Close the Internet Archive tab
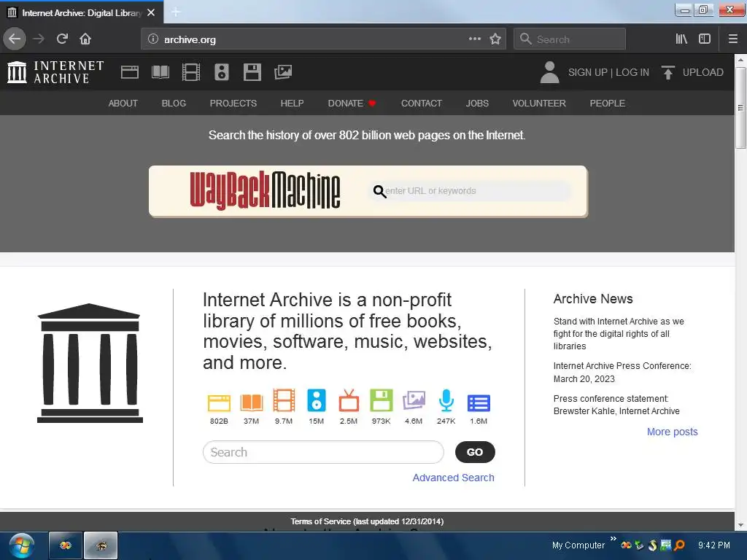 click(151, 12)
